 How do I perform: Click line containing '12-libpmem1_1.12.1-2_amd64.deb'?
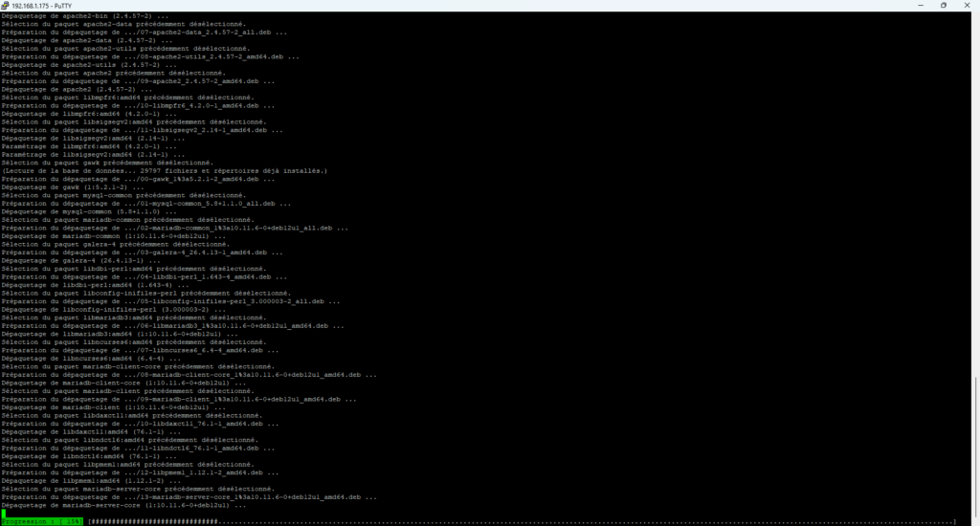140,472
